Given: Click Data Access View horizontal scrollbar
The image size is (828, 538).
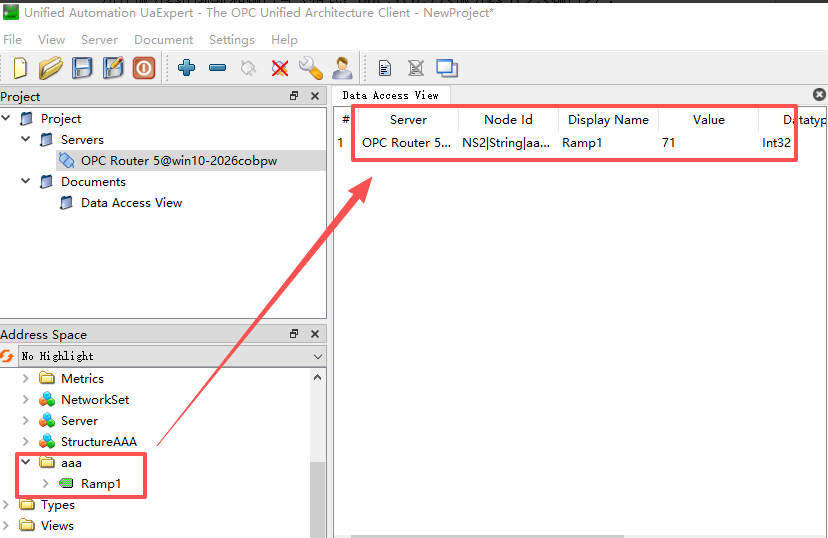Looking at the screenshot, I should pyautogui.click(x=487, y=536).
